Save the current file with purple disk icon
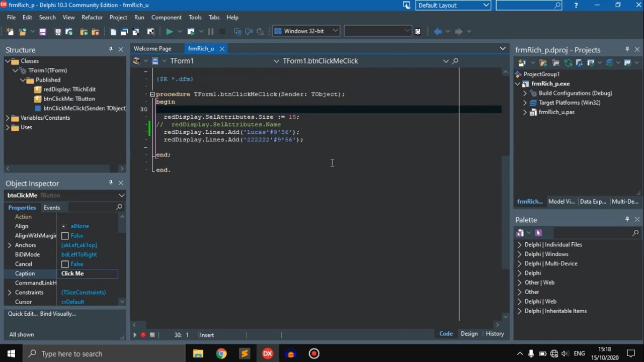 point(43,31)
